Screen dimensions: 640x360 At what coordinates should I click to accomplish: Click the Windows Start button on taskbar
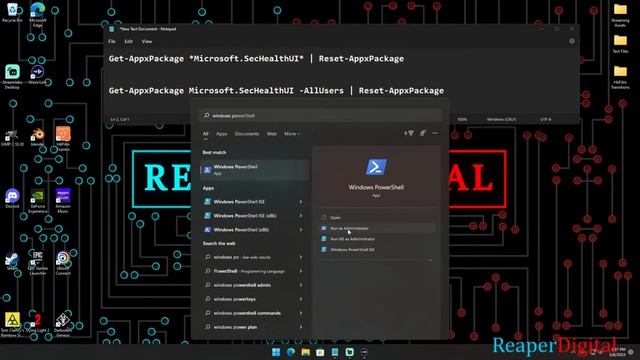click(276, 352)
